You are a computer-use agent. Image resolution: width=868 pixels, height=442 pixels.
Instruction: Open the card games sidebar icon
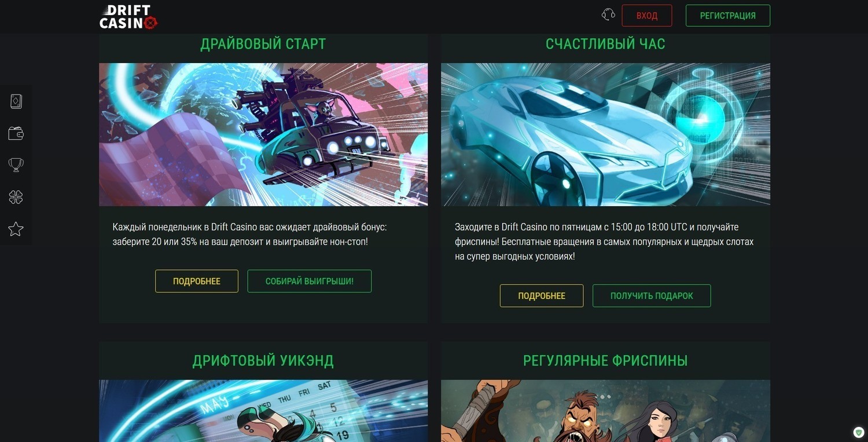(16, 101)
